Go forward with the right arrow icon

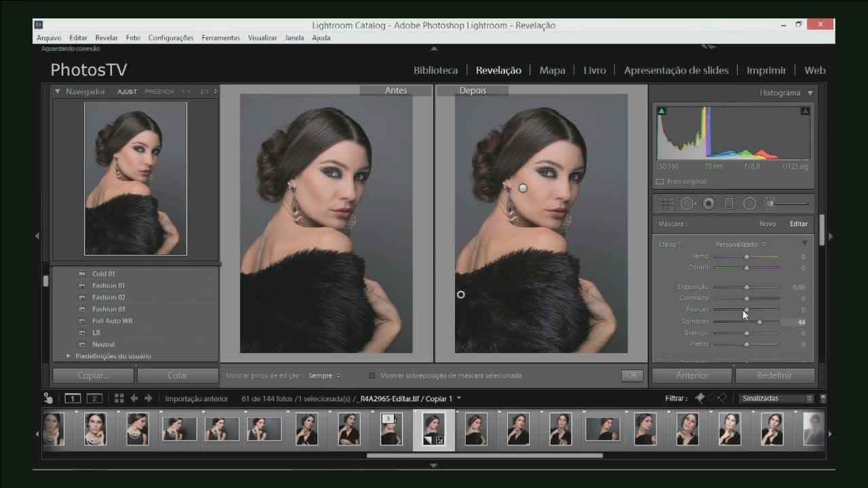(x=149, y=399)
